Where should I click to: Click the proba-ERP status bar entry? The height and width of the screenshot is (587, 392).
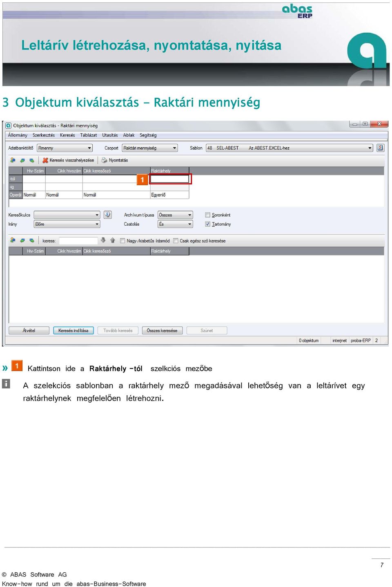coord(361,341)
